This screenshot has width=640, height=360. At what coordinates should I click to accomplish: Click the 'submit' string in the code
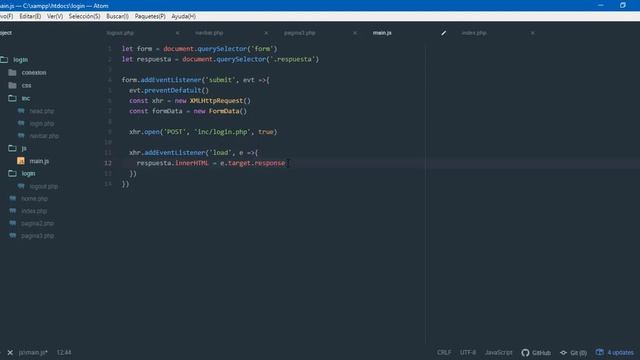coord(220,80)
